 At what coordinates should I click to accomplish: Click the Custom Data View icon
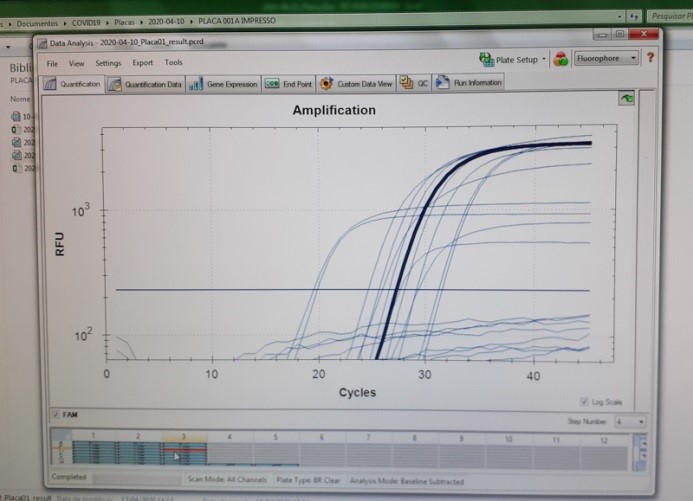pyautogui.click(x=326, y=84)
